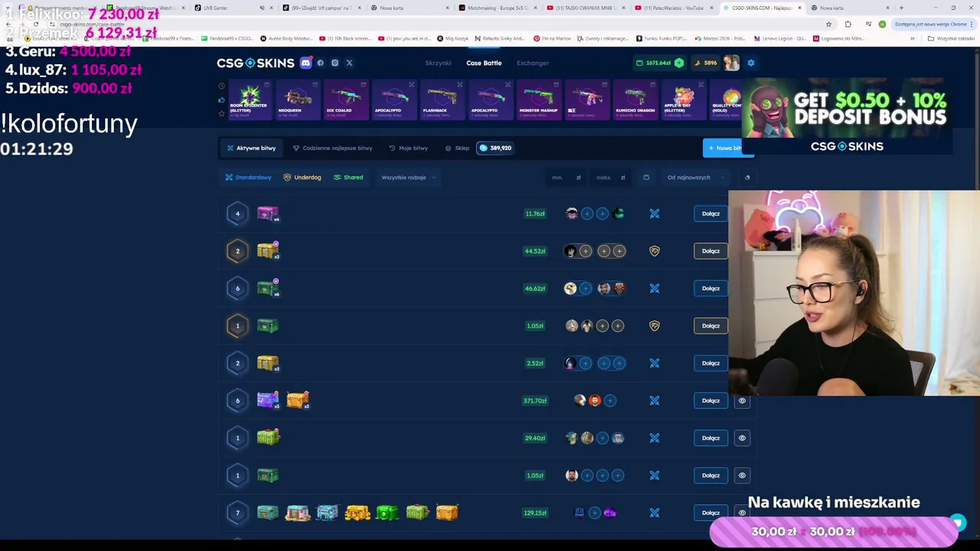Click the 389,920 shop coin balance

coord(495,148)
